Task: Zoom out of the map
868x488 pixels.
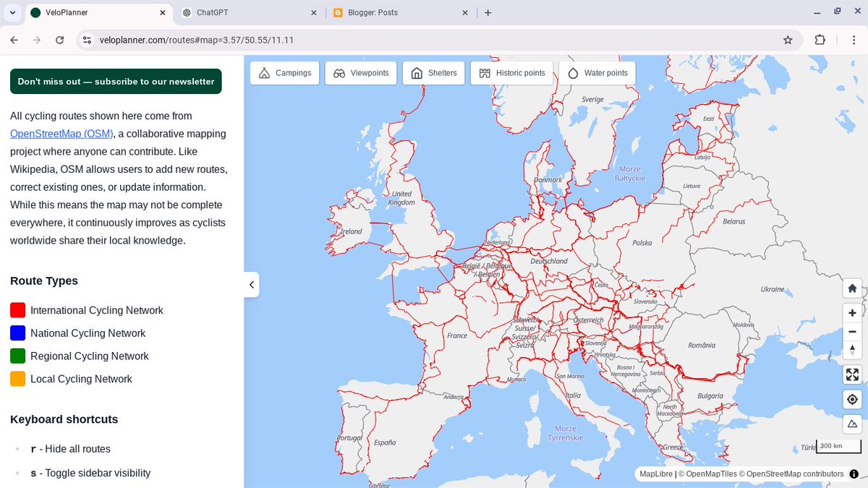Action: coord(852,332)
